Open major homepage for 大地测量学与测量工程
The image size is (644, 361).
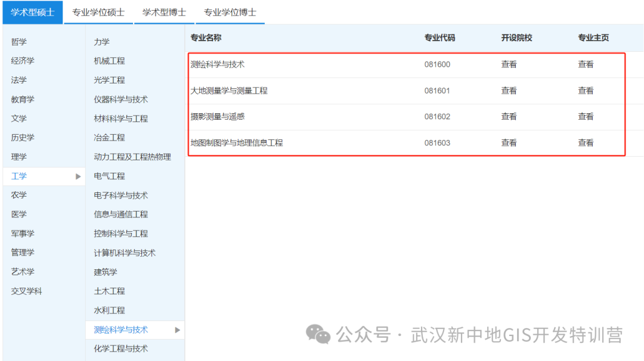tap(586, 91)
